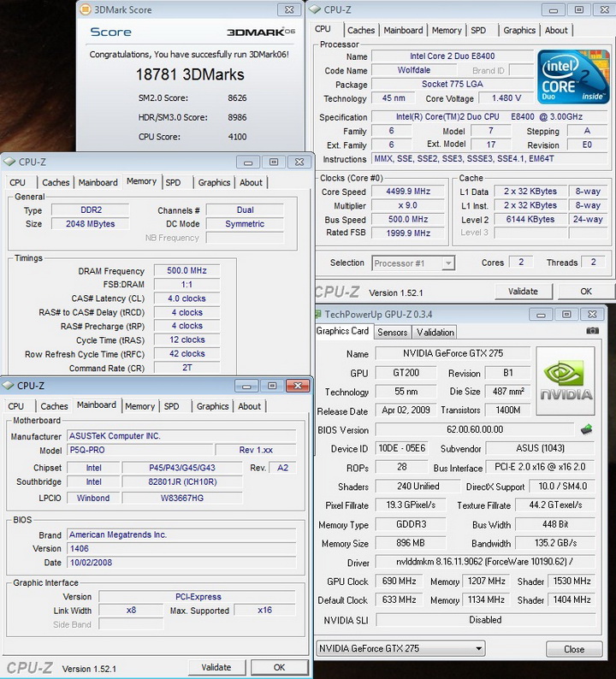Screen dimensions: 616x679
Task: Open Graphics tab in Mainboard CPU-Z window
Action: click(x=213, y=406)
